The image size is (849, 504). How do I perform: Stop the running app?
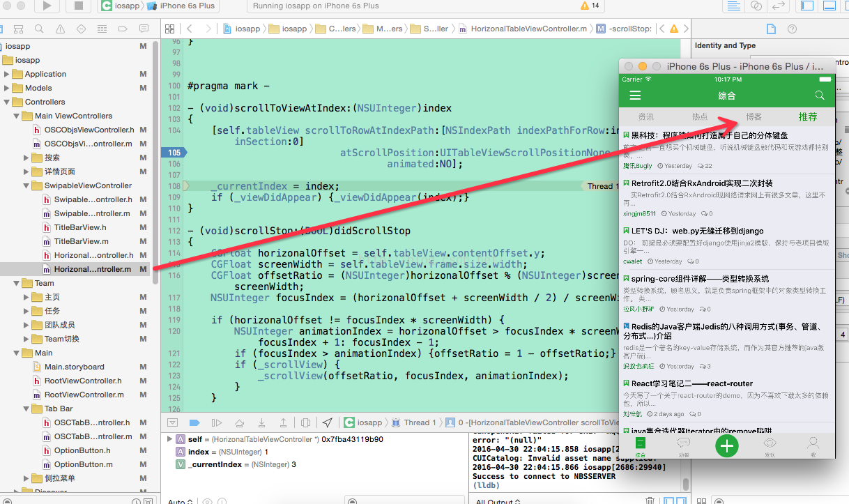coord(78,6)
